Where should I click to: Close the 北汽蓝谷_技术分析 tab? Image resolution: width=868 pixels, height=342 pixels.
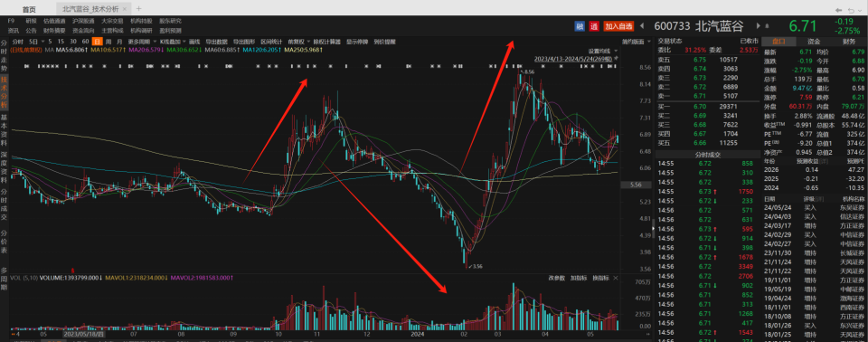(125, 9)
